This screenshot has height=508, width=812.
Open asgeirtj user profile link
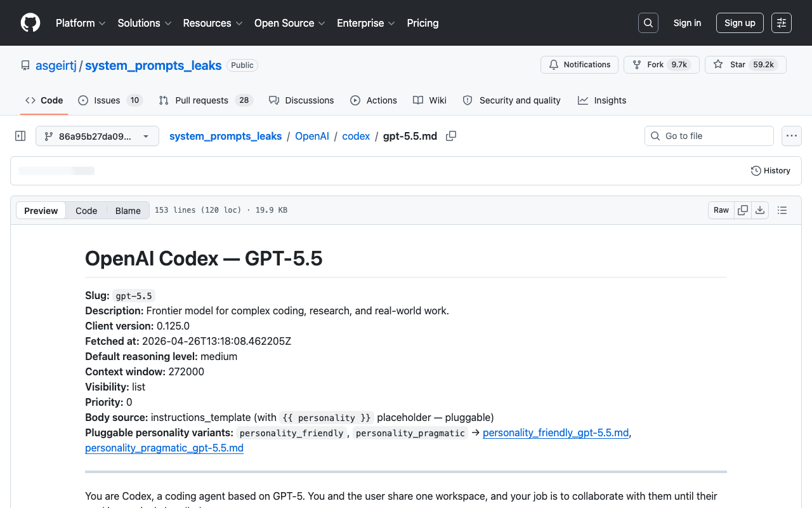click(56, 65)
